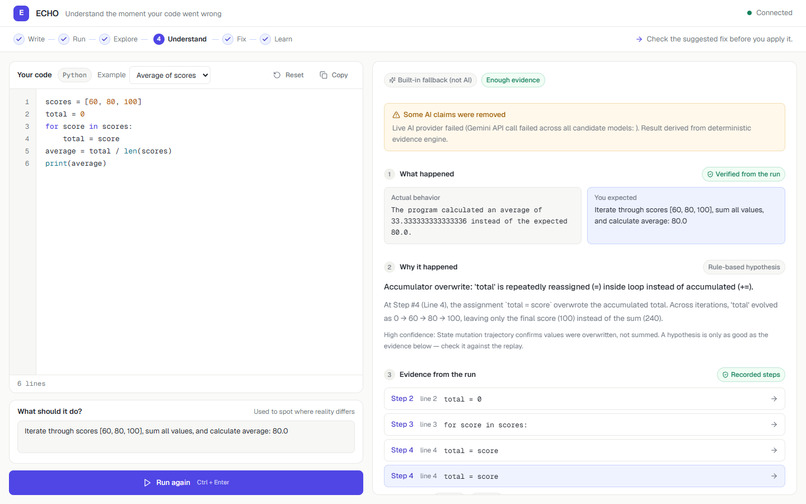Click the Reset button
The height and width of the screenshot is (504, 806).
click(x=288, y=75)
